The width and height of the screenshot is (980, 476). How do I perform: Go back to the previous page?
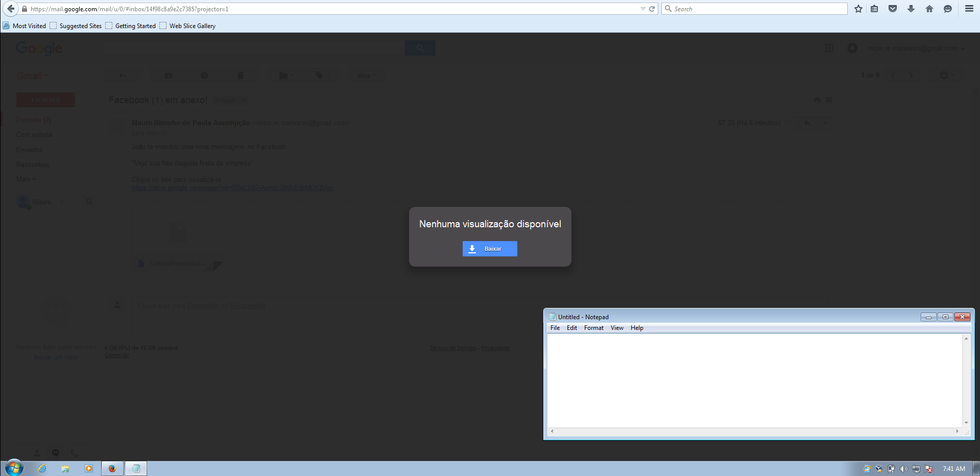[11, 9]
